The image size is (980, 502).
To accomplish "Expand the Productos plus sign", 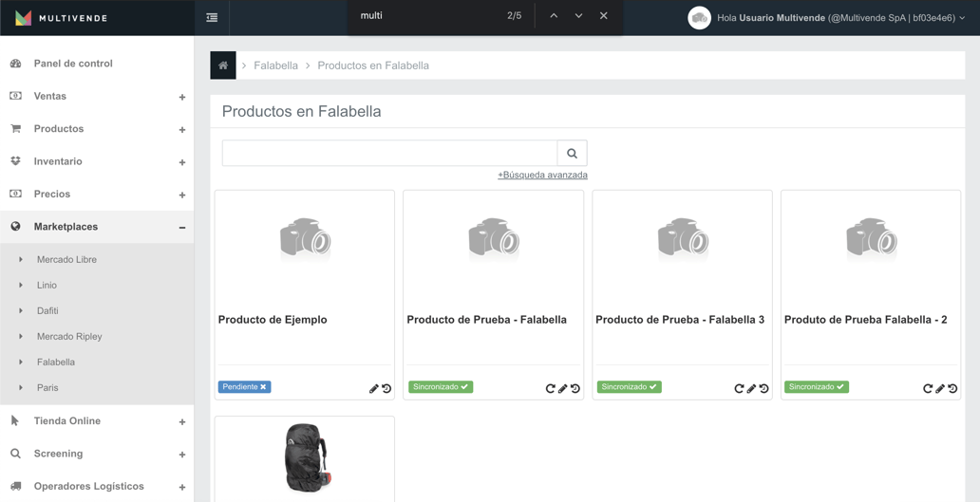I will (182, 130).
